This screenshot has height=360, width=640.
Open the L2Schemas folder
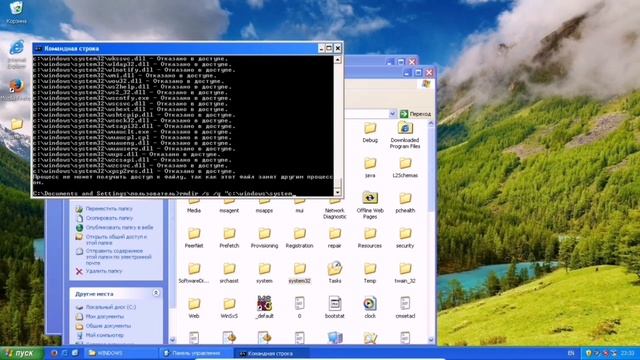405,168
